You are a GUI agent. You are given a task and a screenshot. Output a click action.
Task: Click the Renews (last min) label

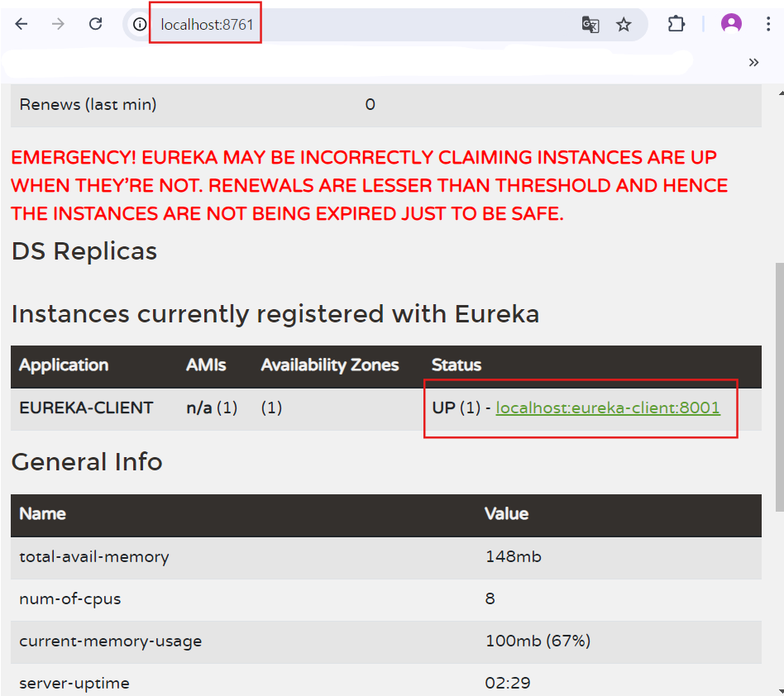point(88,104)
